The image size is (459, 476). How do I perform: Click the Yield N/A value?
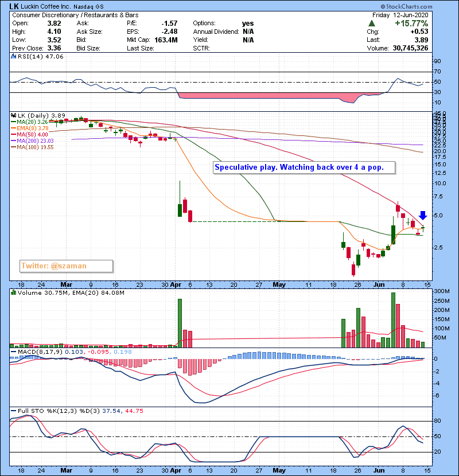pyautogui.click(x=248, y=40)
